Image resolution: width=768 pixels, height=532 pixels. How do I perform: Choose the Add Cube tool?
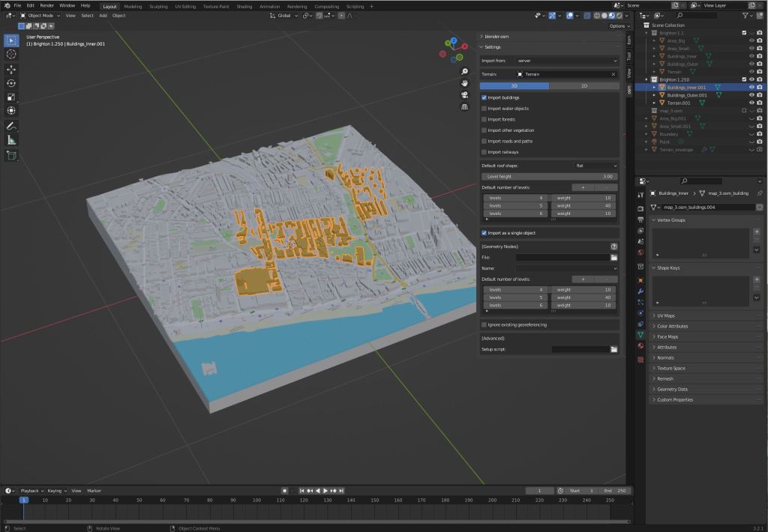(11, 155)
